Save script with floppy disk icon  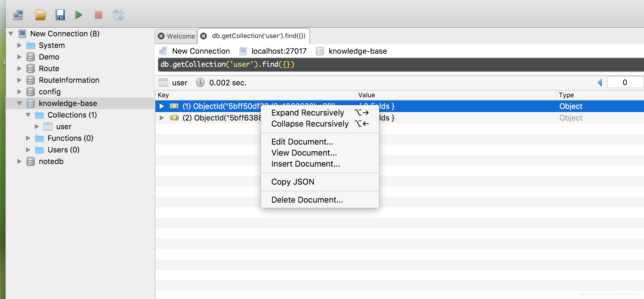pyautogui.click(x=60, y=15)
